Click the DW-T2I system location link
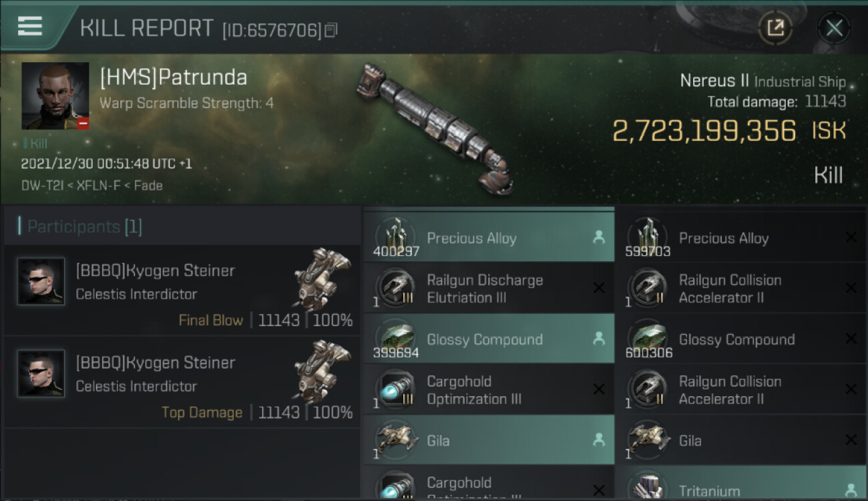 click(41, 186)
